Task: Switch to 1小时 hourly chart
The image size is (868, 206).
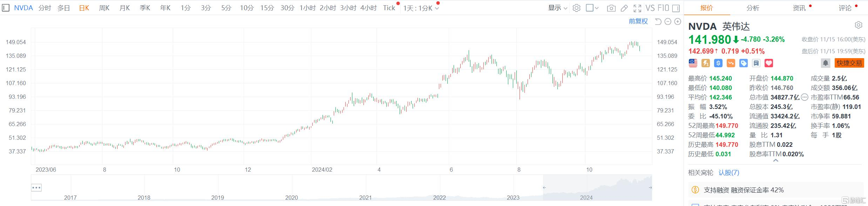Action: tap(307, 8)
